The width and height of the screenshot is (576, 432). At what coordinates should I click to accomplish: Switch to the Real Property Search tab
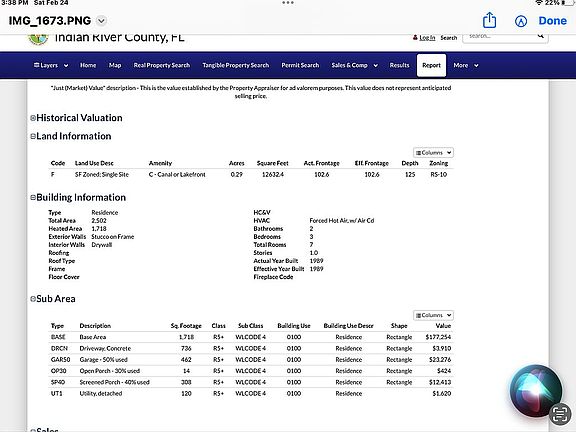162,65
